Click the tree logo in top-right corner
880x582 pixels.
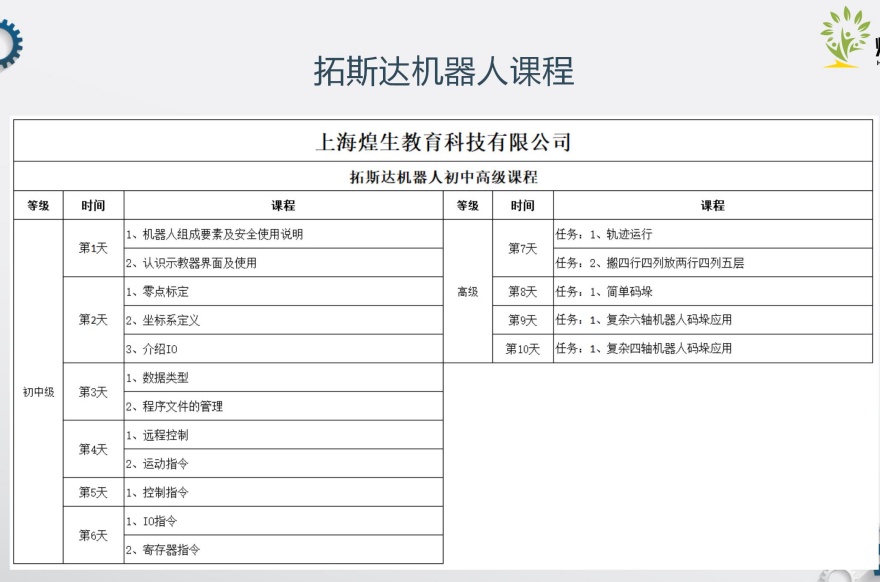(x=846, y=36)
